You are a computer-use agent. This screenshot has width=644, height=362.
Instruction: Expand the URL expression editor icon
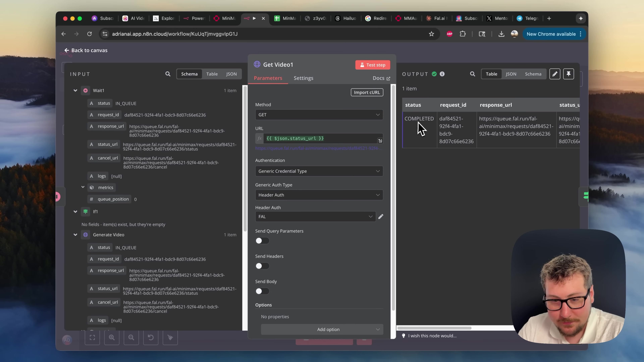click(380, 141)
